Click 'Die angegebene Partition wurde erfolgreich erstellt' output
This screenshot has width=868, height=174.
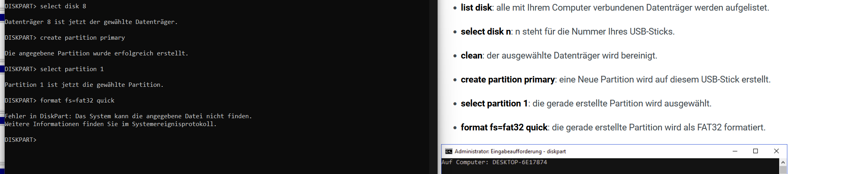[x=96, y=53]
